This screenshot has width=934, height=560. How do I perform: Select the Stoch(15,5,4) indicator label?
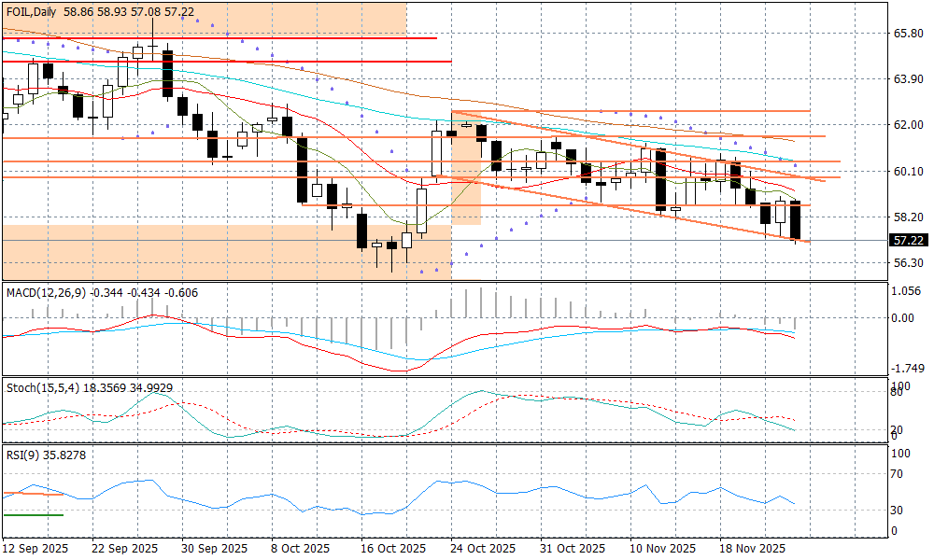(x=43, y=386)
